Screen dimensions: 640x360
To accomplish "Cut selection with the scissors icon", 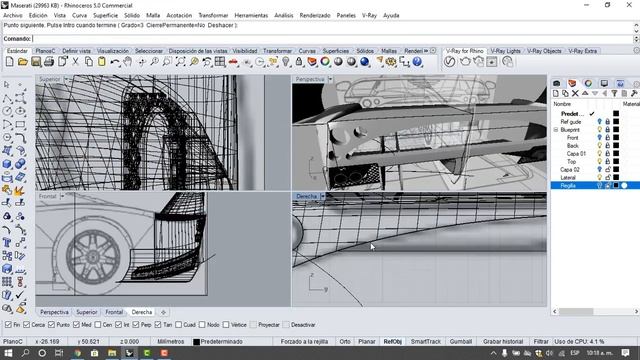I will (76, 62).
